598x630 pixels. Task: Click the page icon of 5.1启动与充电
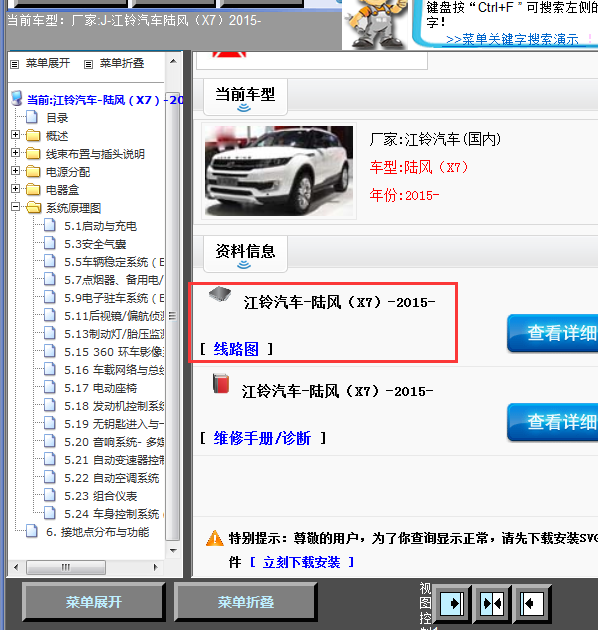(50, 225)
